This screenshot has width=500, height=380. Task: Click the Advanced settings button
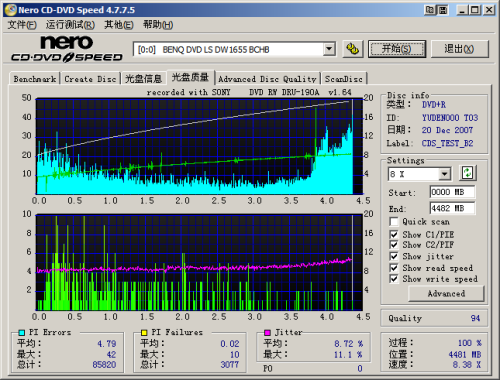point(446,294)
